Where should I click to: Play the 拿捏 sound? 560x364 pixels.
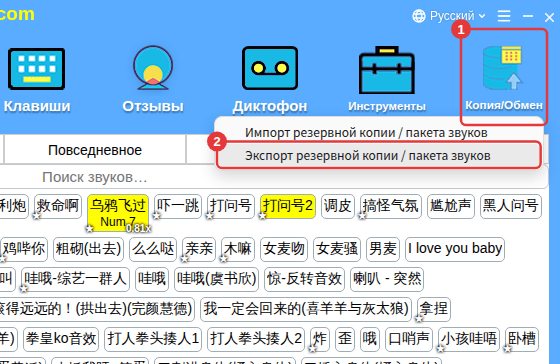point(434,309)
